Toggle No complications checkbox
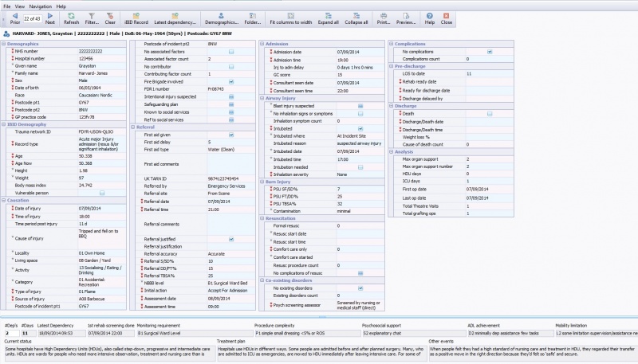638x364 pixels. click(x=490, y=52)
